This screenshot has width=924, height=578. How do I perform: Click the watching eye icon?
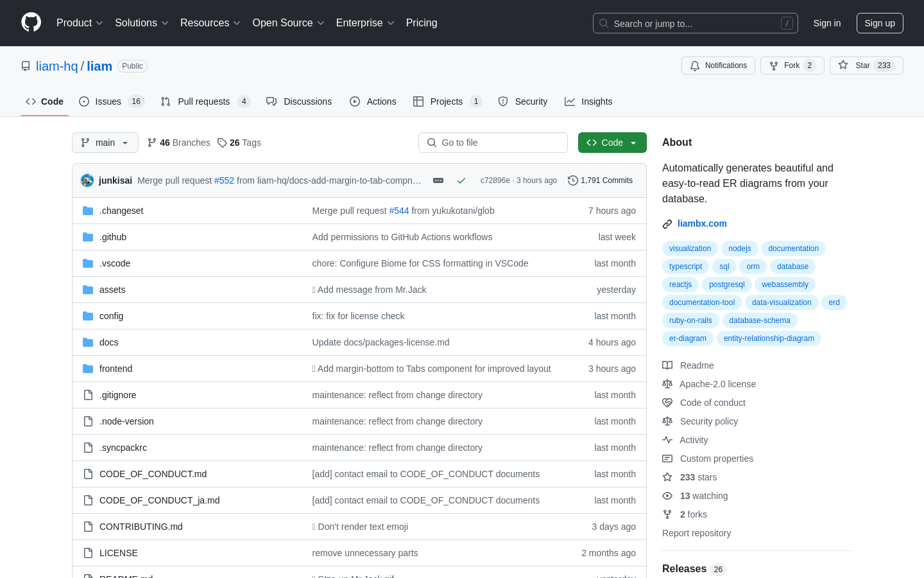(x=667, y=496)
